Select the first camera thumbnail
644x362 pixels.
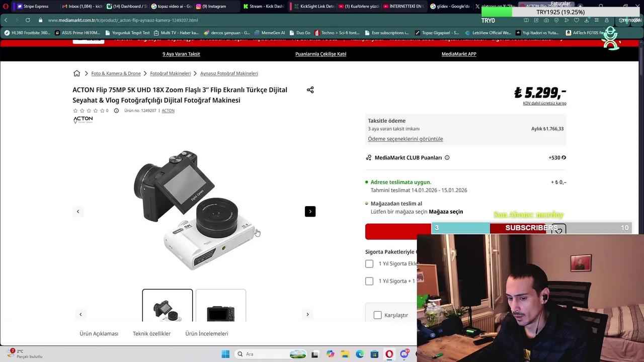tap(168, 306)
